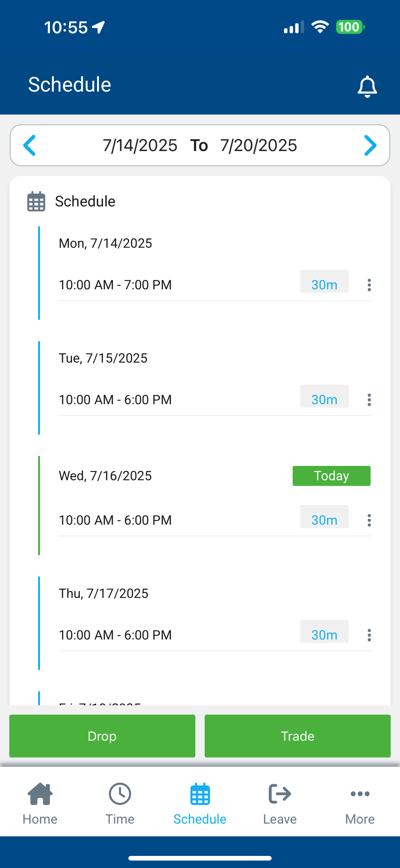Tap the Drop button

102,736
